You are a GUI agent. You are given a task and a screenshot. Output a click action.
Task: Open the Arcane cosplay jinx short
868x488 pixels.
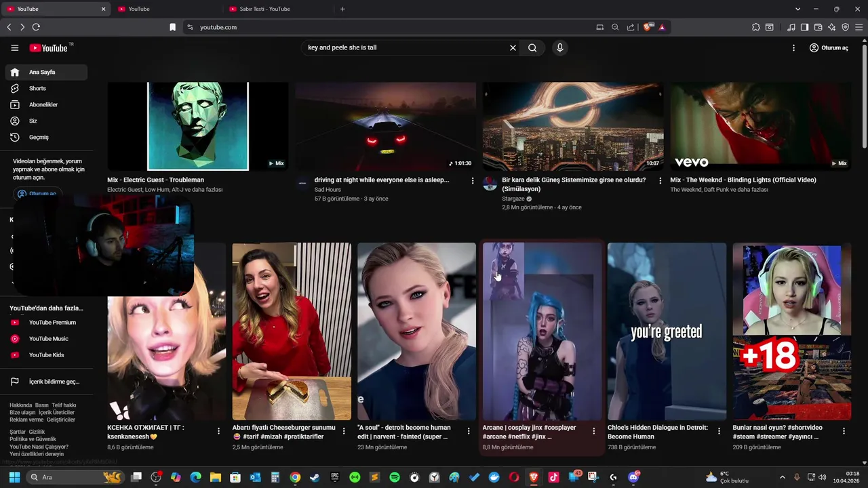click(x=542, y=331)
